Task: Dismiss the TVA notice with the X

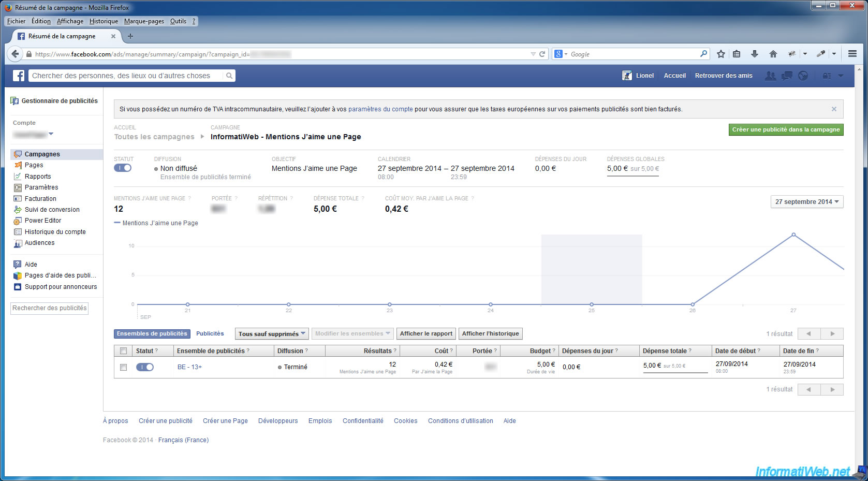Action: pos(834,109)
